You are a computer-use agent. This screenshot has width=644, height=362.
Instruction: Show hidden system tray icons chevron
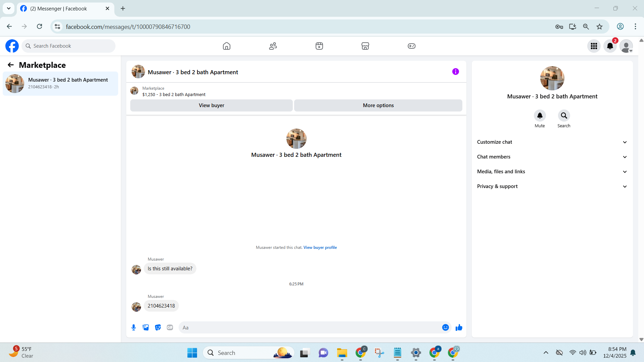point(546,353)
